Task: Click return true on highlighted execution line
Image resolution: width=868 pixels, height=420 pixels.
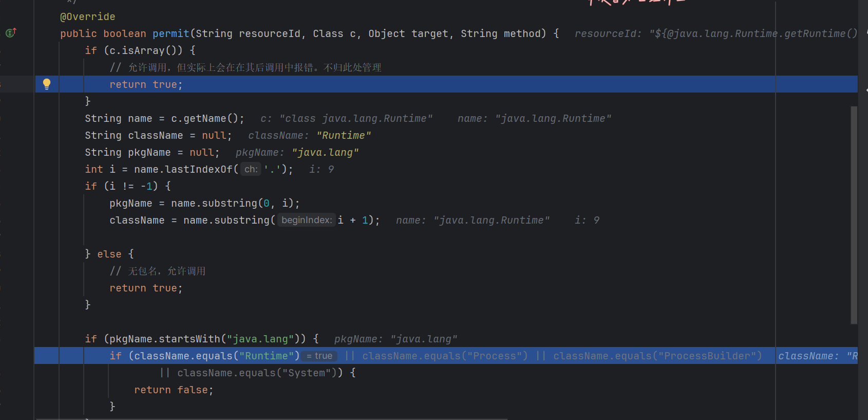Action: (x=146, y=84)
